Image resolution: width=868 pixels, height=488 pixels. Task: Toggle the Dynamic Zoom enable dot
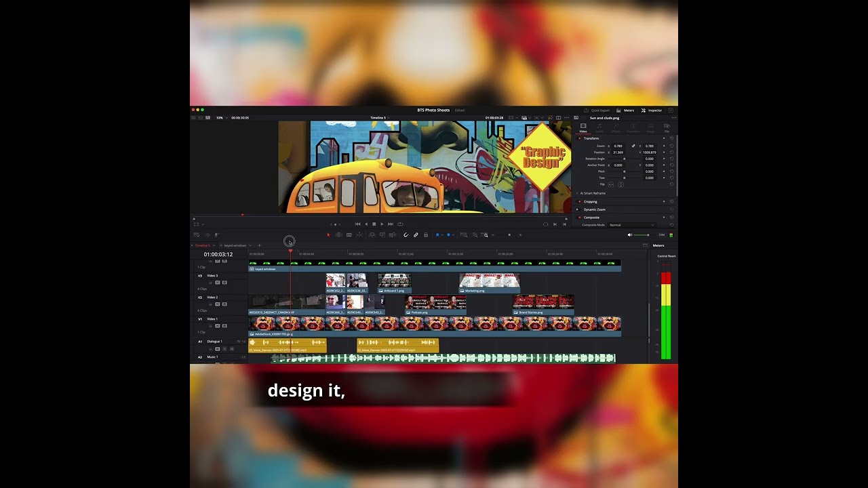pos(577,209)
